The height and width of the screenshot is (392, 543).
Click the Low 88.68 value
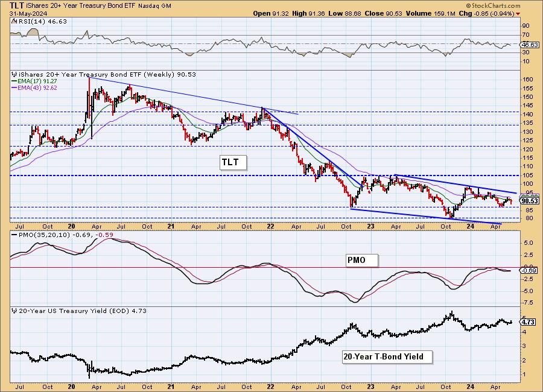345,13
